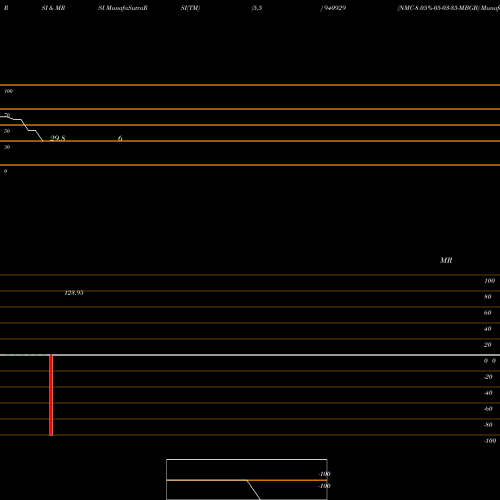500x500 pixels.
Task: Click the 30 label on left RSI axis
Action: (7, 147)
